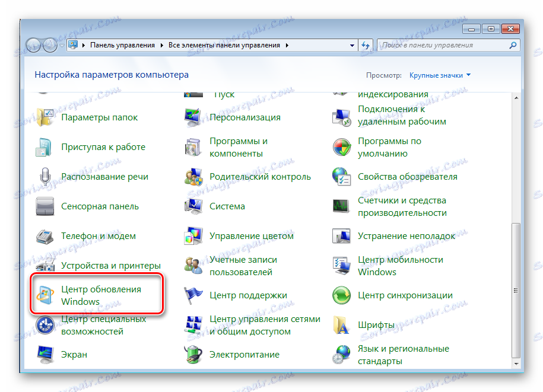543x392 pixels.
Task: Click the Персонализация icon
Action: click(x=193, y=117)
